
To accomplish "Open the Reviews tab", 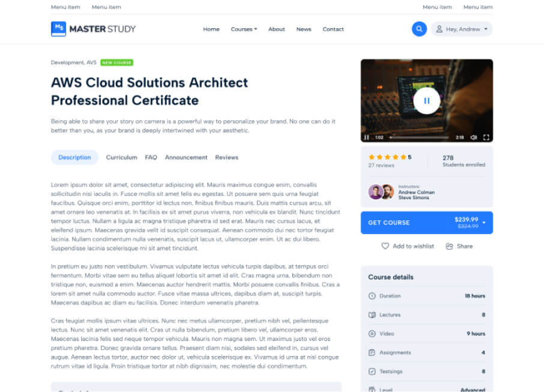I will point(226,157).
